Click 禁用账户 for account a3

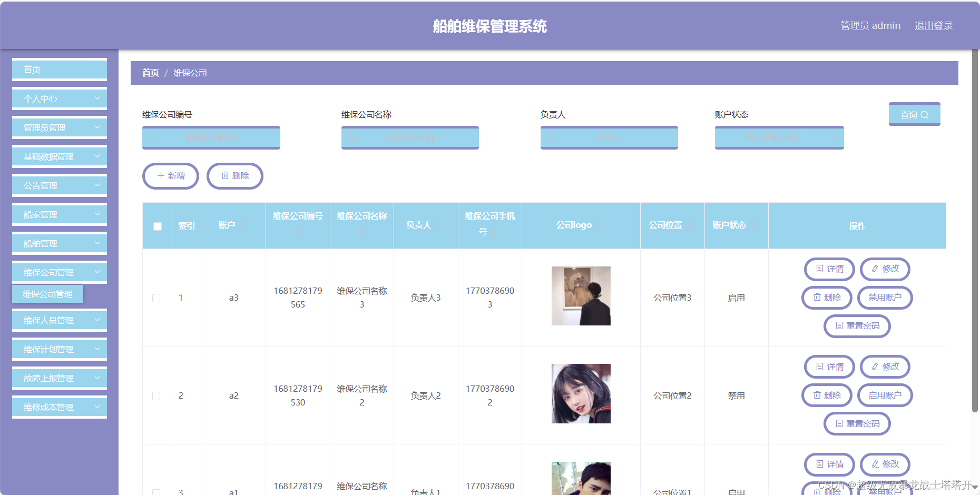(x=885, y=298)
